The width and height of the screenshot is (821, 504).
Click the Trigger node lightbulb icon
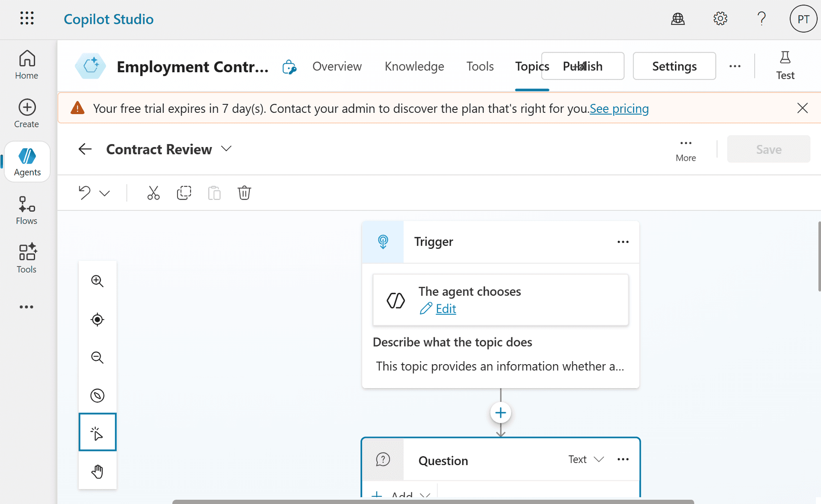pyautogui.click(x=383, y=242)
